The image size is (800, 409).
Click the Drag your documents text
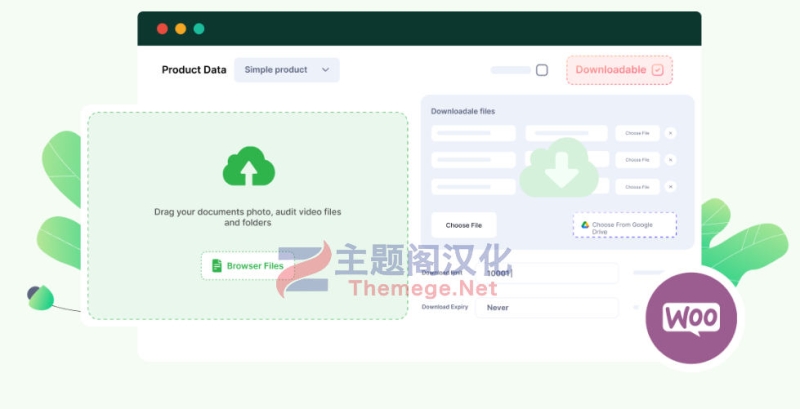coord(247,217)
